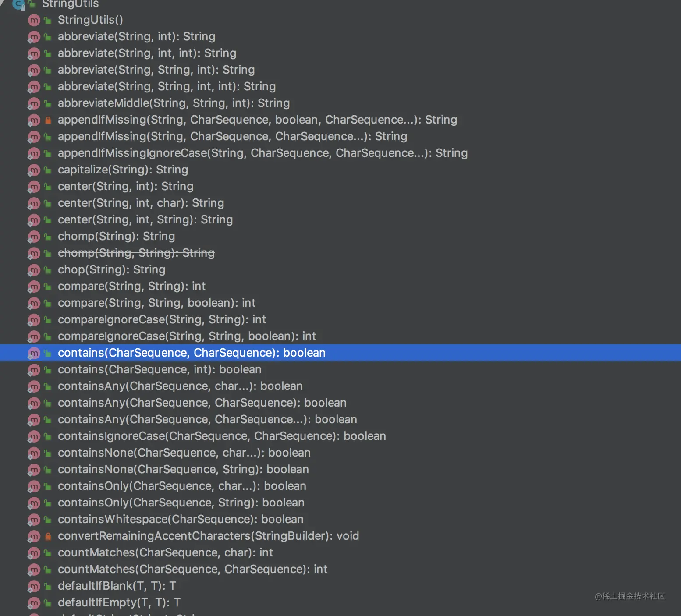Select containsAny(CharSequence, CharSequence): boolean

pyautogui.click(x=202, y=403)
